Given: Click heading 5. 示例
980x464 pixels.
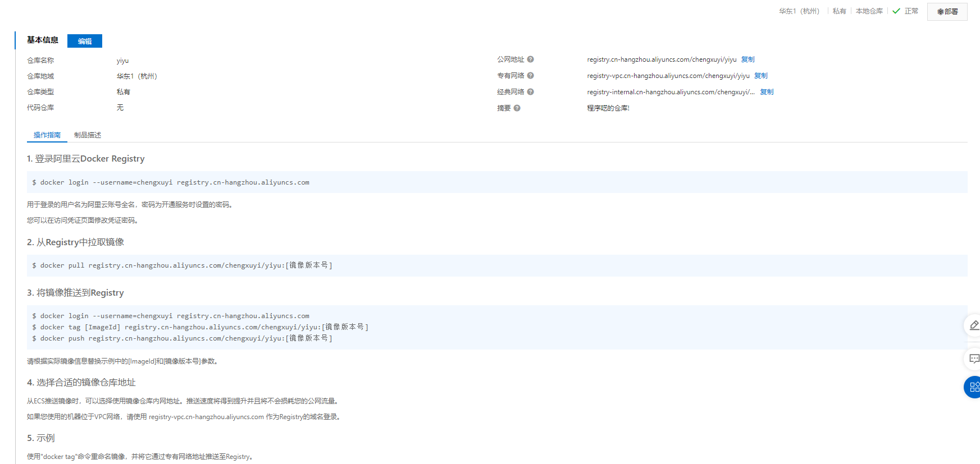Looking at the screenshot, I should pos(41,438).
